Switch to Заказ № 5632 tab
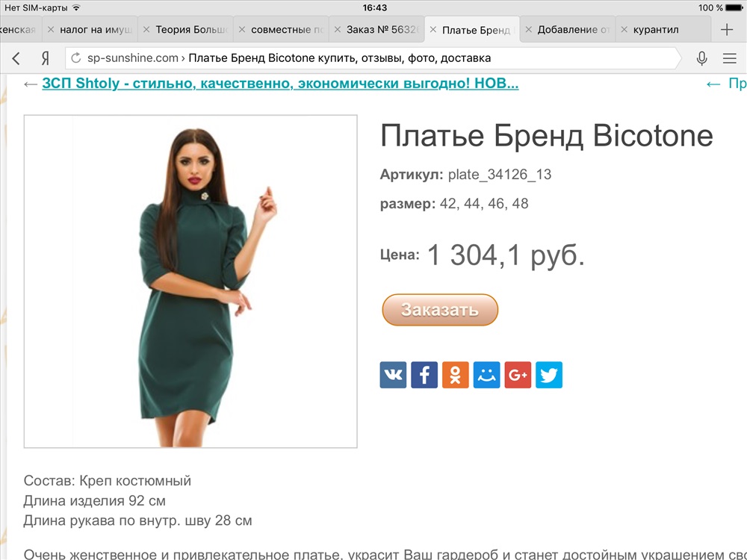The height and width of the screenshot is (560, 747). [382, 30]
